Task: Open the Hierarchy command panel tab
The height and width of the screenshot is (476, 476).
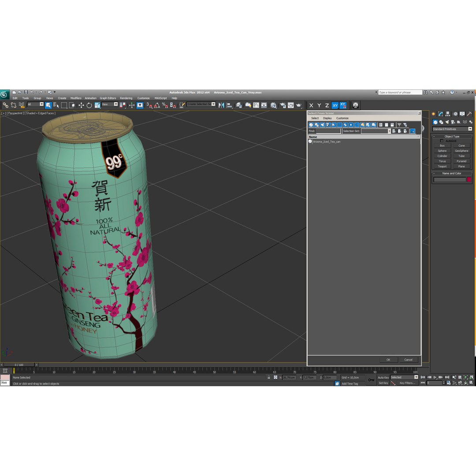Action: [448, 114]
